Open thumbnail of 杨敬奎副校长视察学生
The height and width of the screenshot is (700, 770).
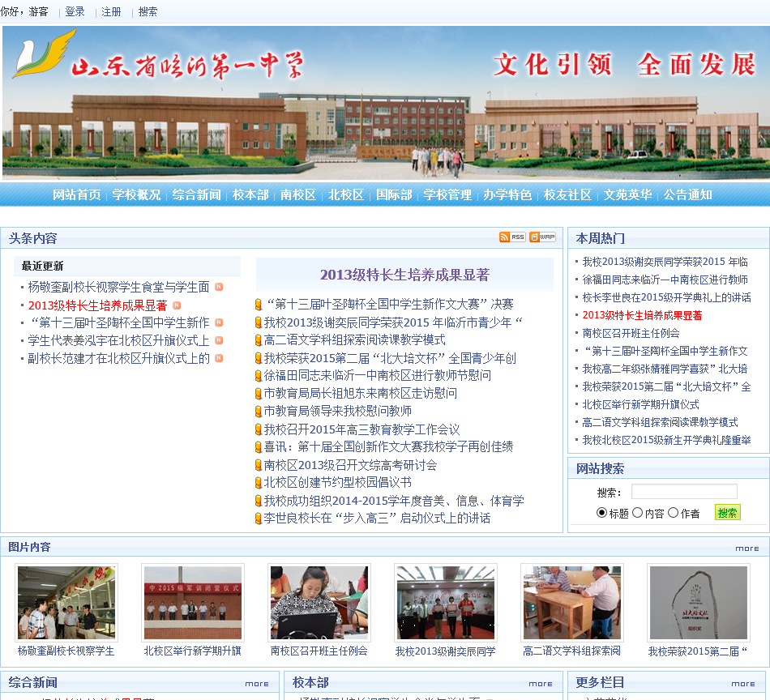(x=66, y=603)
